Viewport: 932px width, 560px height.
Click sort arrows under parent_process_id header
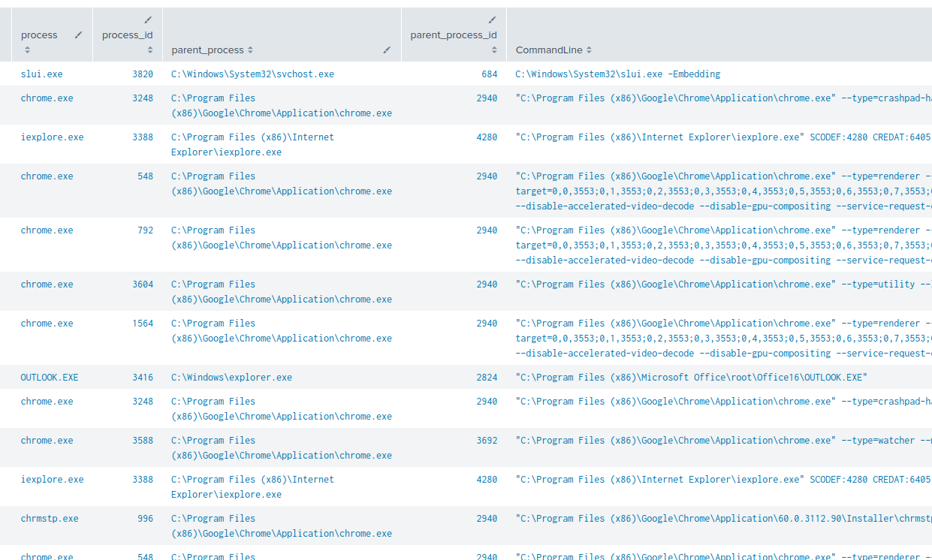[494, 50]
